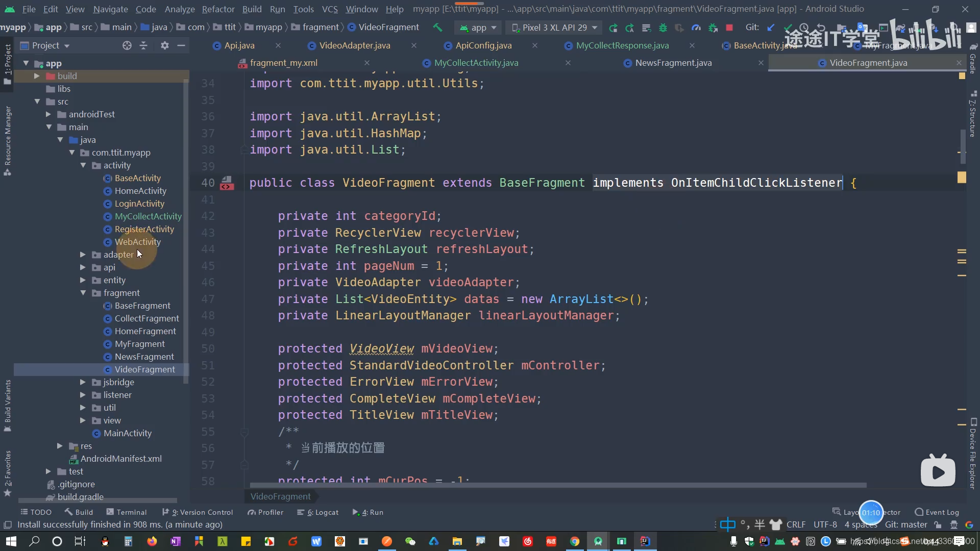Collapse the fragment folder
This screenshot has height=551, width=980.
(83, 293)
